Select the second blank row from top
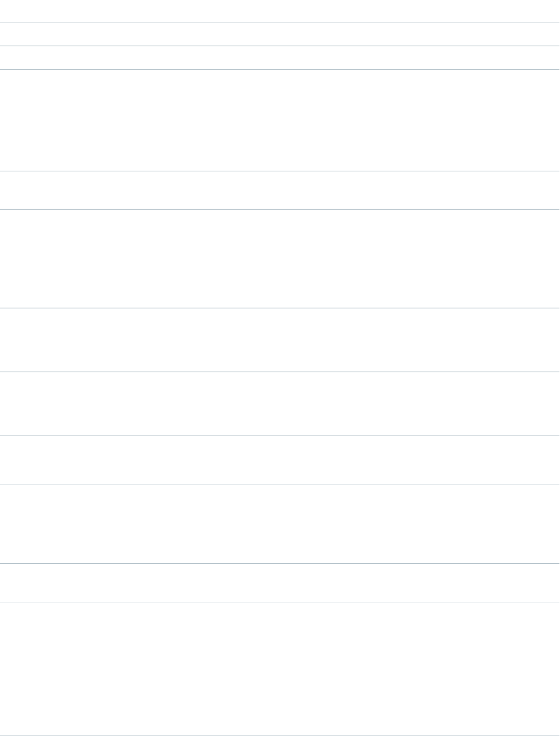Image resolution: width=560 pixels, height=736 pixels. point(280,34)
